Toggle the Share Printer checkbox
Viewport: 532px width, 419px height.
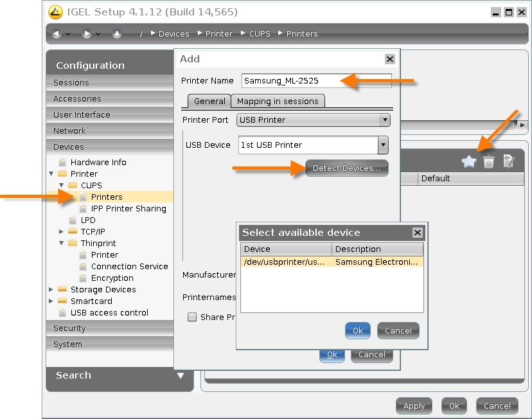(x=192, y=317)
